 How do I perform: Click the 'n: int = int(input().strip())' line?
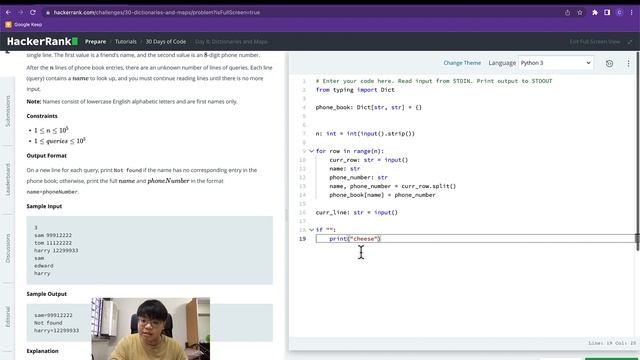365,133
